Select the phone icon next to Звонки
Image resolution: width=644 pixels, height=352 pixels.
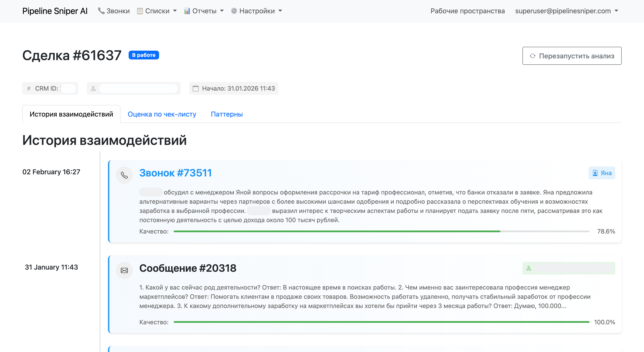(101, 11)
